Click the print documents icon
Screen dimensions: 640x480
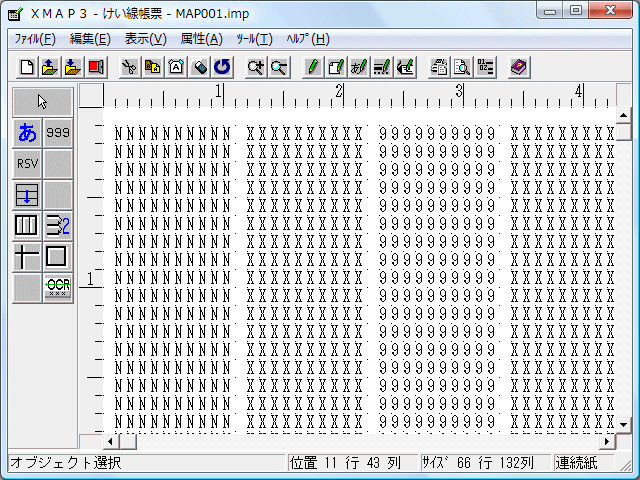coord(439,67)
